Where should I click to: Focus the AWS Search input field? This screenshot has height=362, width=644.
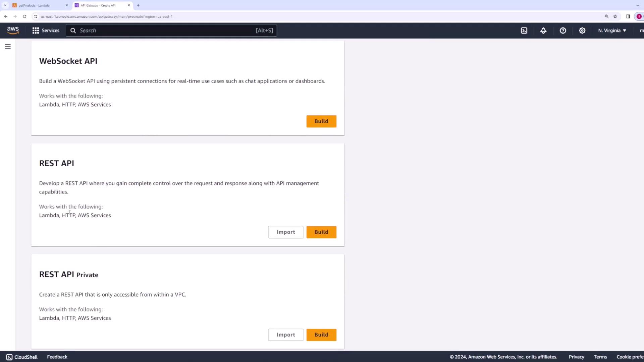point(168,31)
